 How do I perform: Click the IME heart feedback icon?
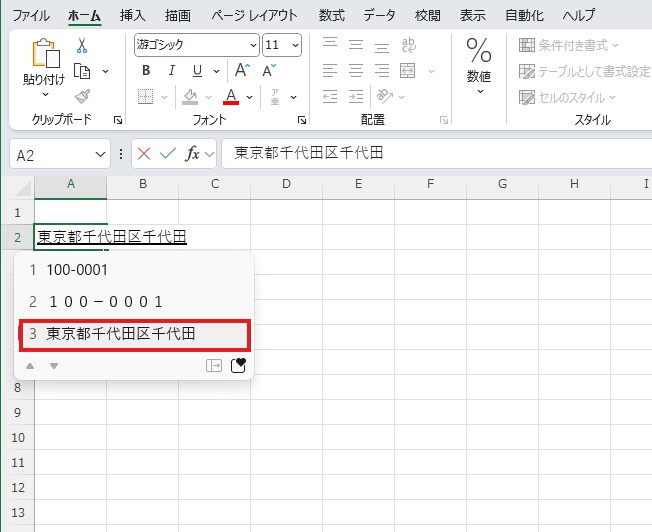[x=238, y=365]
